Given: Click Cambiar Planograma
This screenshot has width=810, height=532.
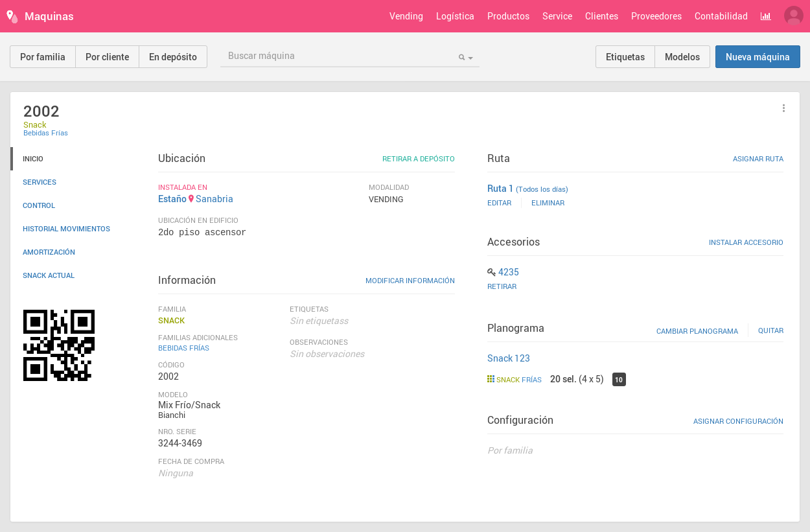Looking at the screenshot, I should [697, 331].
